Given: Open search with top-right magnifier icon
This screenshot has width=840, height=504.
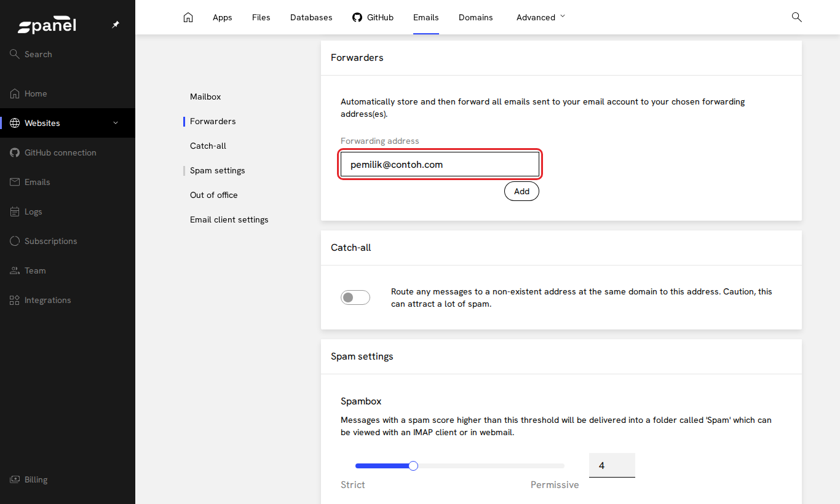Looking at the screenshot, I should [797, 17].
